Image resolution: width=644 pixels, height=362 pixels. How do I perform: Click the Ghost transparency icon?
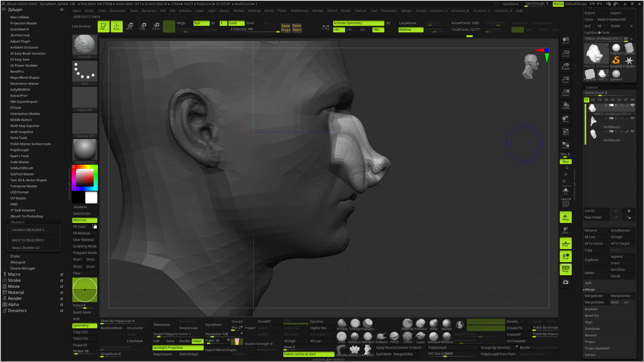pyautogui.click(x=566, y=230)
